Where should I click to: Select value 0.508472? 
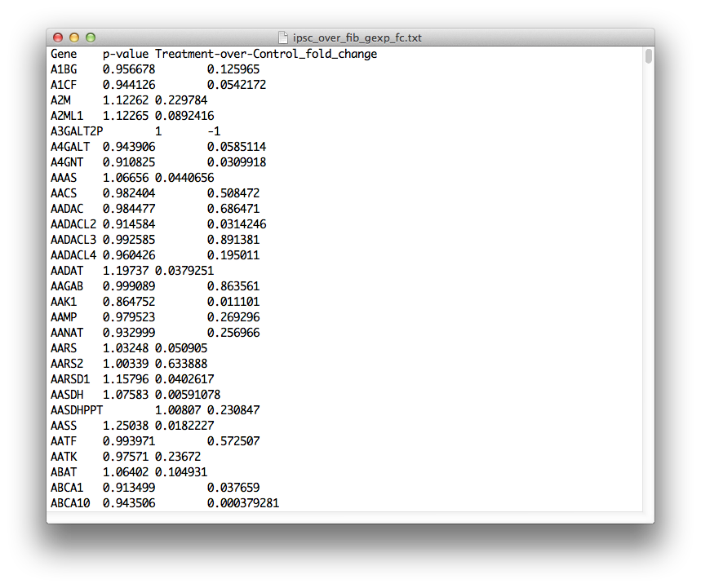[x=233, y=193]
